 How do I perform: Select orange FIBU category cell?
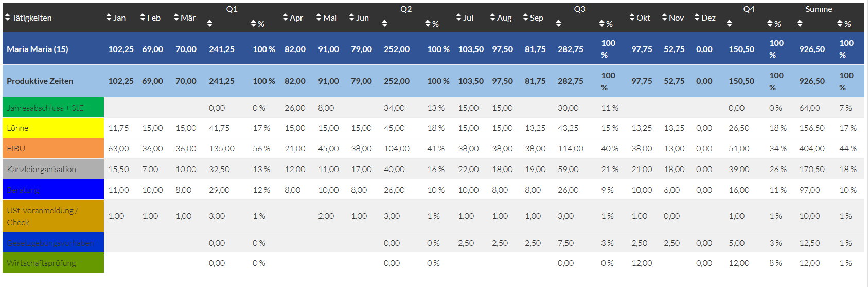[x=53, y=148]
